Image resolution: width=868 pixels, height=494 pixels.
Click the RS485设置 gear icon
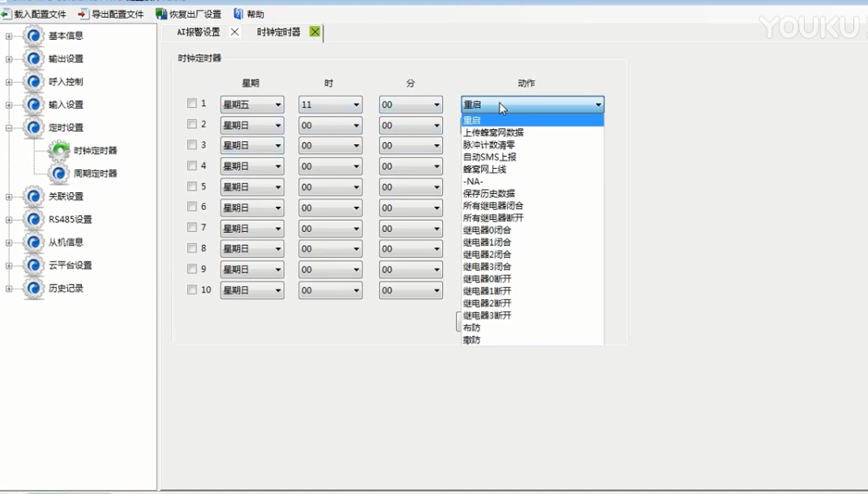pyautogui.click(x=33, y=219)
